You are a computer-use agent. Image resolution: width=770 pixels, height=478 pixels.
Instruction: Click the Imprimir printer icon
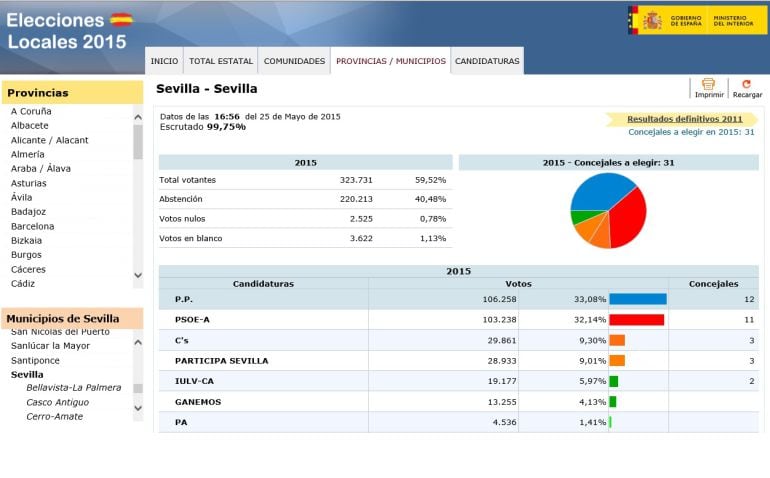[x=708, y=85]
